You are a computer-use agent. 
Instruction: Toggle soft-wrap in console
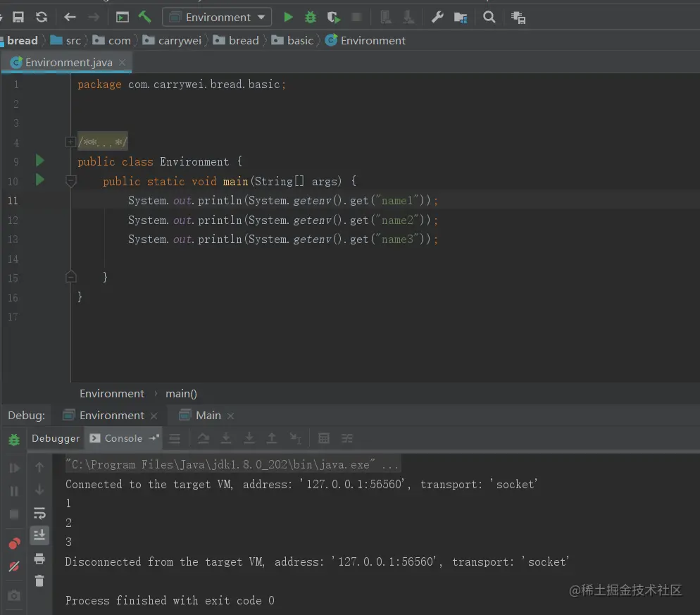39,513
